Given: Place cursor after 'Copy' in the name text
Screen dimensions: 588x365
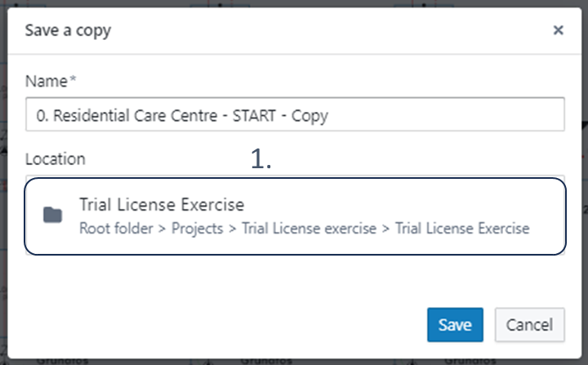Looking at the screenshot, I should 330,115.
